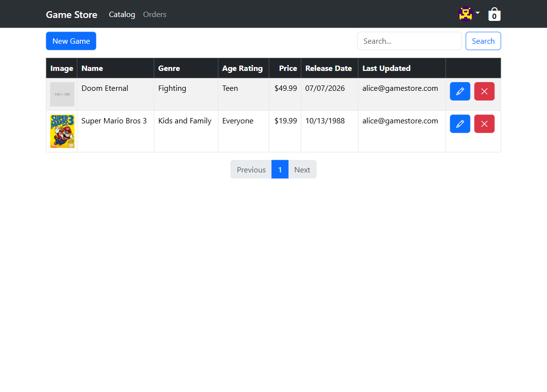Click the Image column header
Viewport: 547px width, 392px height.
click(x=61, y=68)
